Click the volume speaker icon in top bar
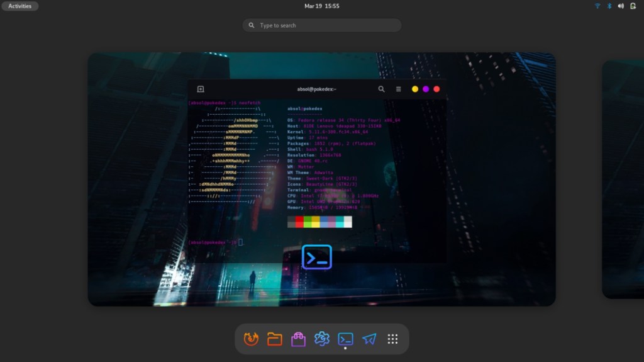The width and height of the screenshot is (644, 362). 621,6
